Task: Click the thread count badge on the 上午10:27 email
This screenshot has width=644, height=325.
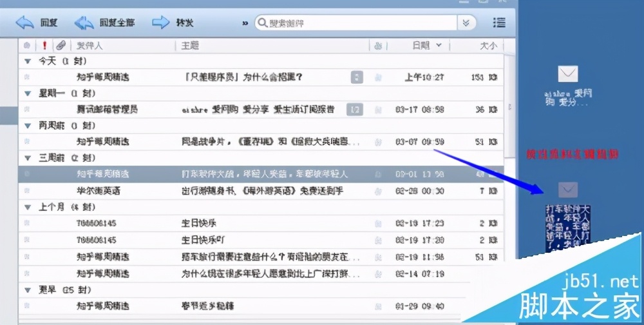Action: tap(357, 77)
